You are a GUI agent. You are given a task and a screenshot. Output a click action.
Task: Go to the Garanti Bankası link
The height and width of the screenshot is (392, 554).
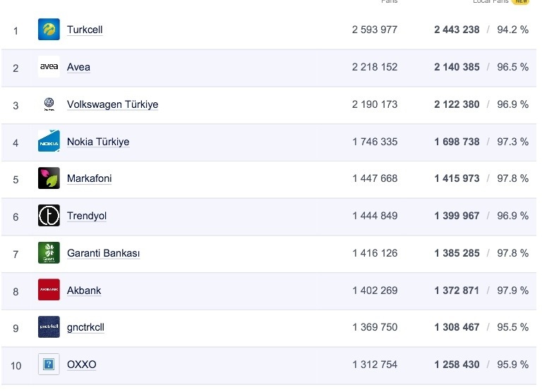103,253
